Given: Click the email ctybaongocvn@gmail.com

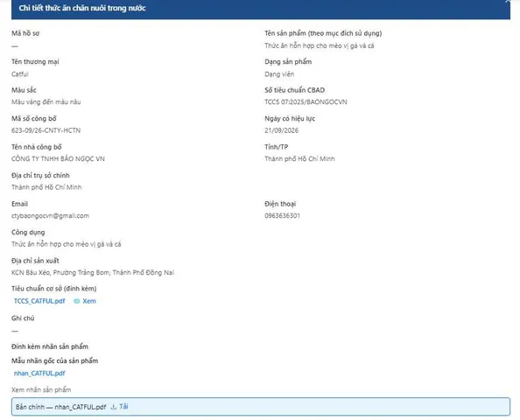Looking at the screenshot, I should click(x=50, y=216).
